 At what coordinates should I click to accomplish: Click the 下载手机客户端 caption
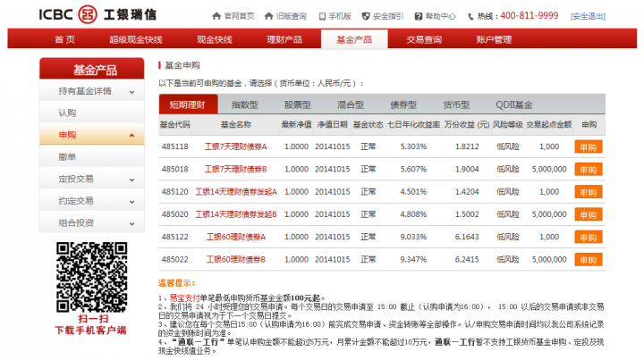pyautogui.click(x=90, y=331)
